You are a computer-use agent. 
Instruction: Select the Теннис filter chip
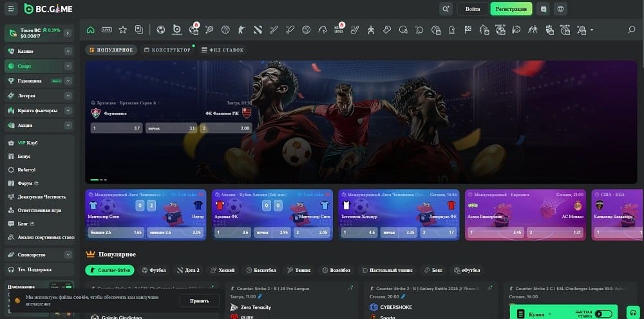click(x=299, y=270)
